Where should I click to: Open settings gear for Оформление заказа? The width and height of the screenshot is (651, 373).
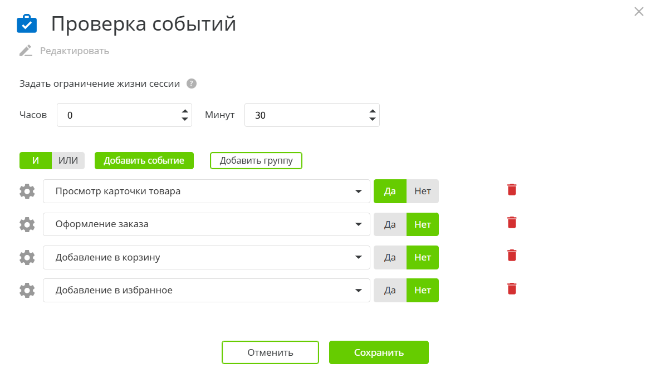(27, 224)
